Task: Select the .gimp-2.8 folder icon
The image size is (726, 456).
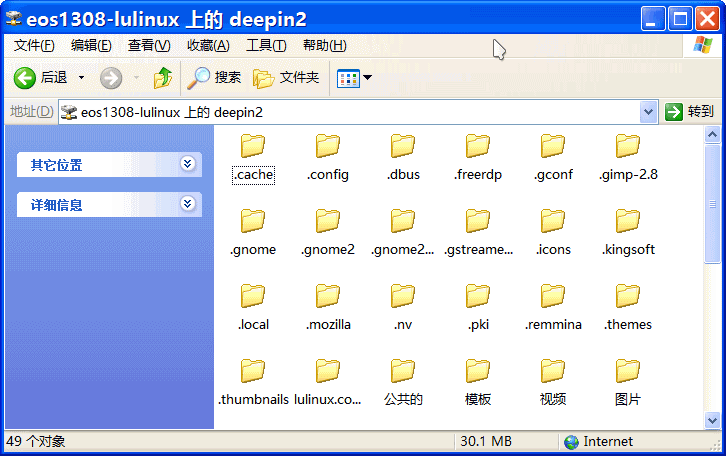Action: (x=628, y=146)
